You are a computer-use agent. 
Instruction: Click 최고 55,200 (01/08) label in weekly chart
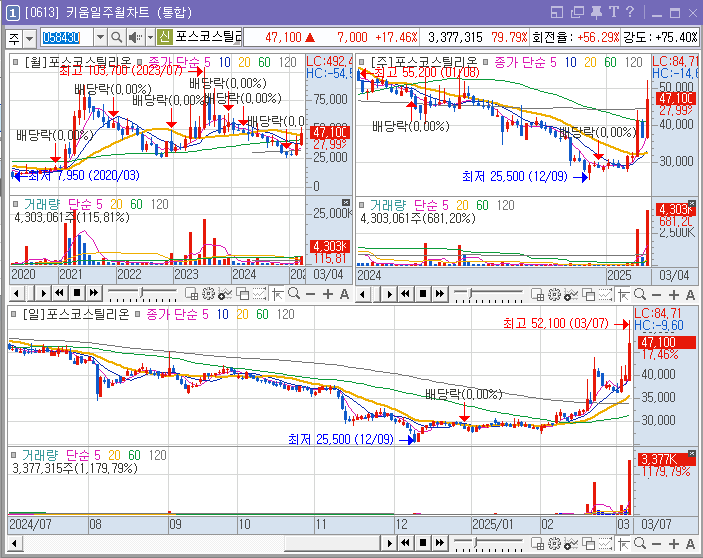tap(426, 72)
